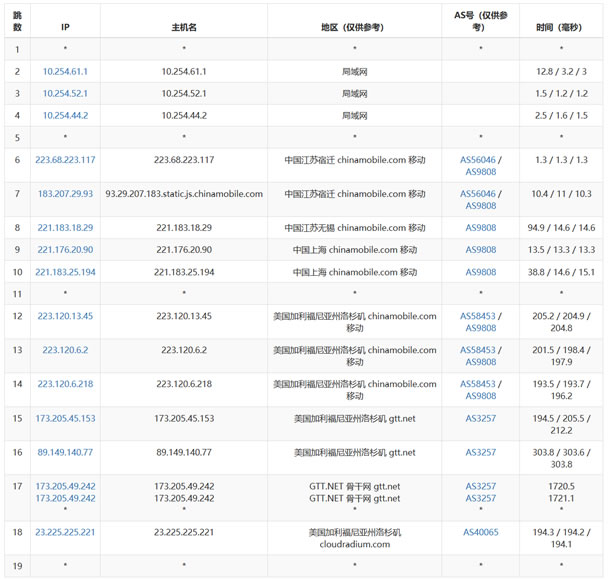Open AS58453 link in hop 12 row

[x=477, y=316]
